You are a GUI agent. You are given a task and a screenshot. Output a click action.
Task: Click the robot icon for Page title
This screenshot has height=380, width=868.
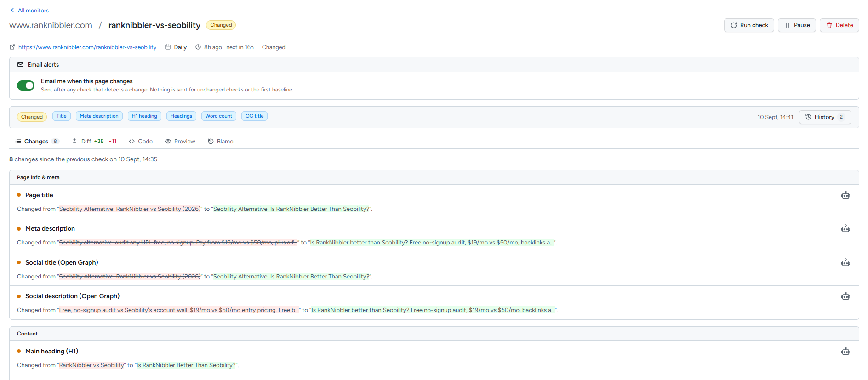845,195
